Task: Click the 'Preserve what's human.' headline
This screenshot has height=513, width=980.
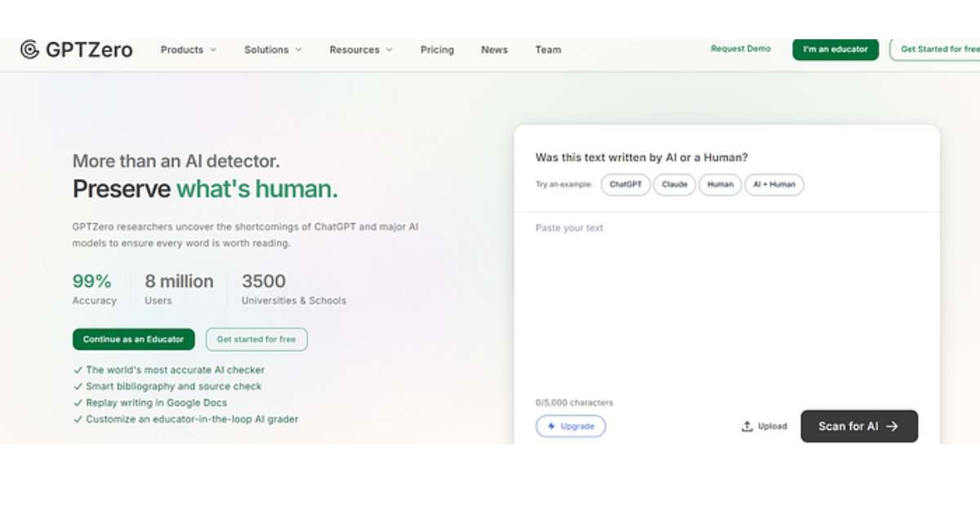Action: (x=205, y=190)
